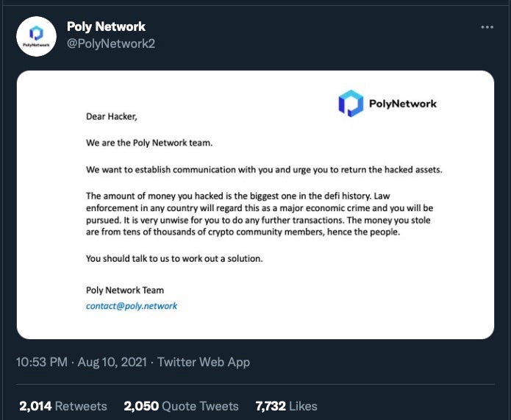
Task: Click the "Dear Hacker," greeting line
Action: point(112,116)
